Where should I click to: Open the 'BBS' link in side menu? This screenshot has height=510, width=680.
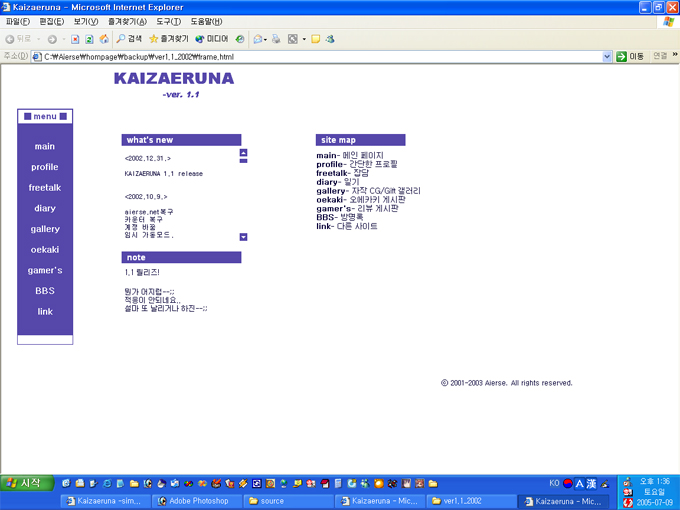click(45, 291)
